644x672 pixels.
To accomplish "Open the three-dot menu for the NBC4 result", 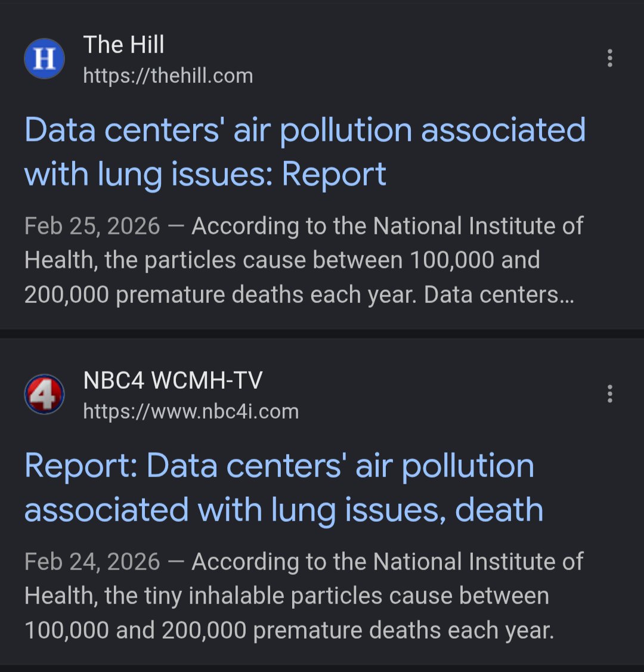I will click(610, 394).
